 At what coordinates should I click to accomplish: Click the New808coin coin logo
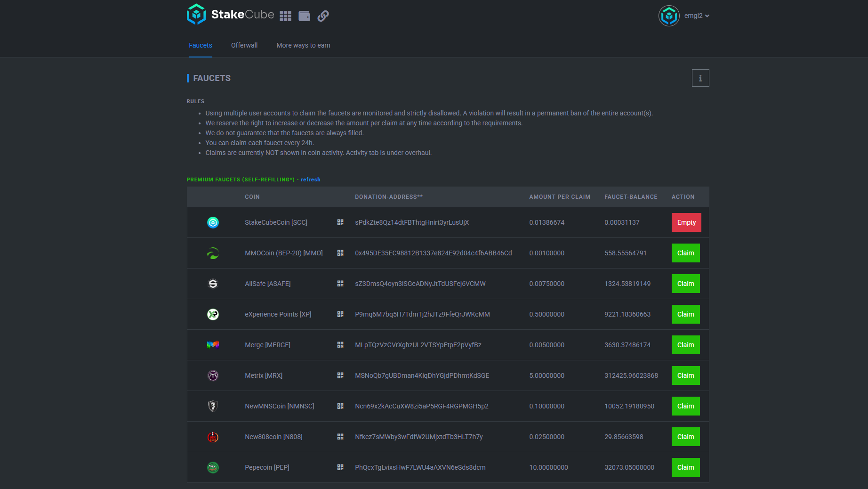coord(213,437)
